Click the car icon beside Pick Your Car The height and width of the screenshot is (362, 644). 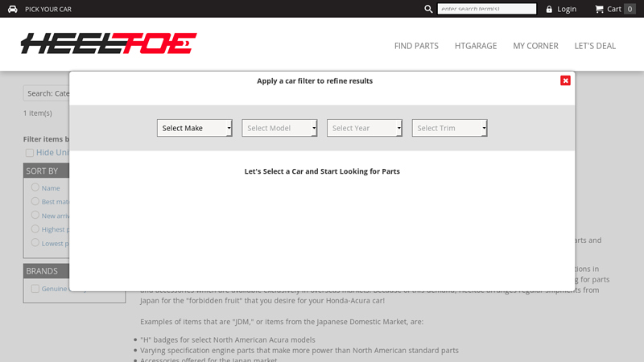point(13,9)
